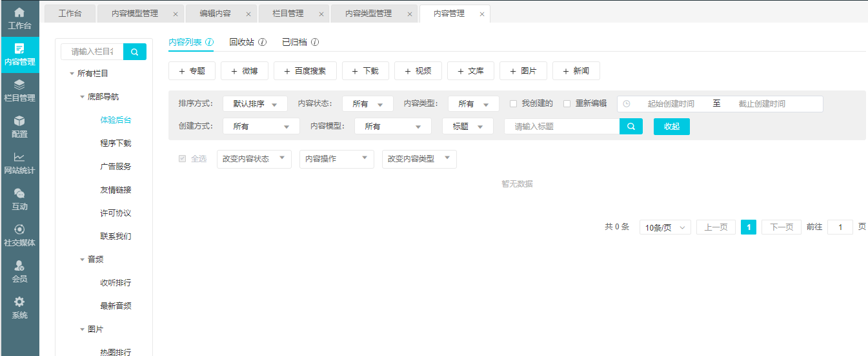Click the info icon next to 内容列表
Screen dimensions: 868x356
pos(210,42)
